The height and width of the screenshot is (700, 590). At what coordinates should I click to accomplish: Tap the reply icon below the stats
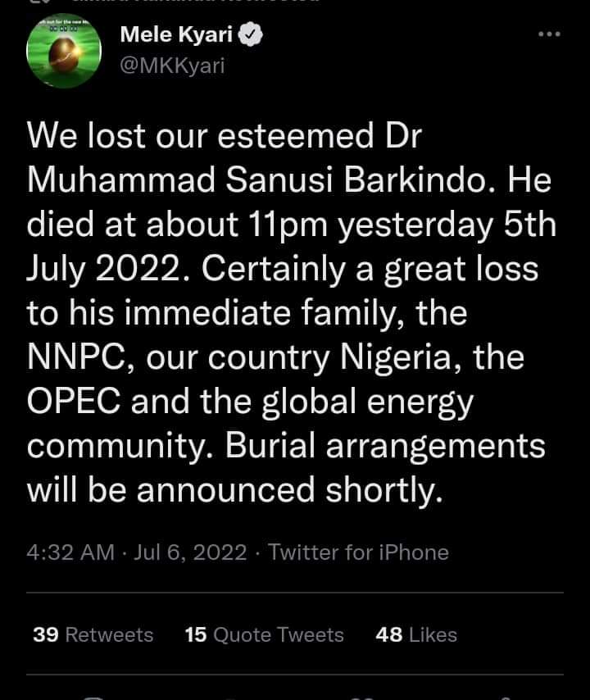93,697
